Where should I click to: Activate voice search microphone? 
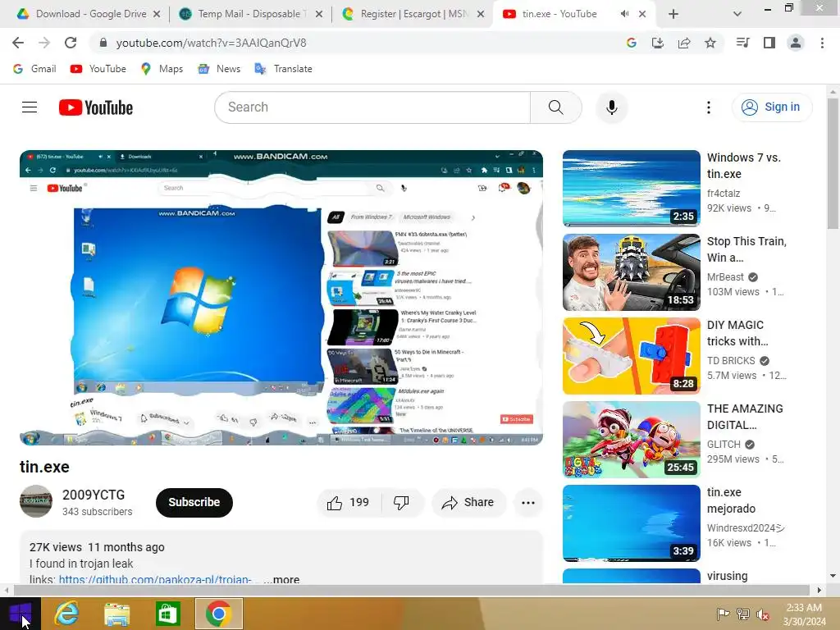click(x=611, y=107)
